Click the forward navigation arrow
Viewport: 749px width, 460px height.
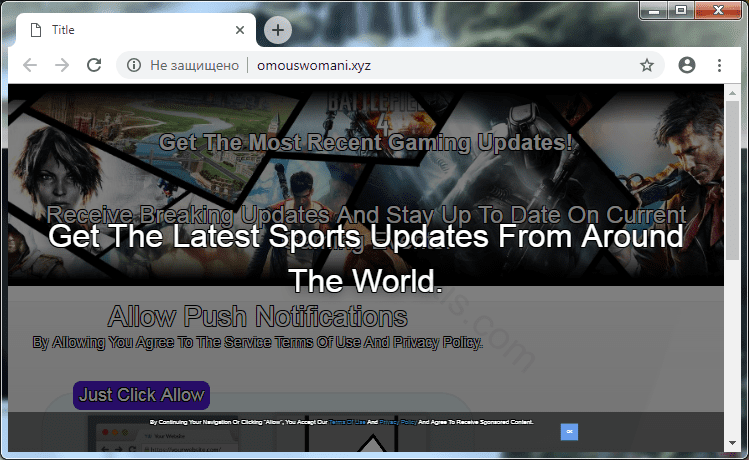62,65
